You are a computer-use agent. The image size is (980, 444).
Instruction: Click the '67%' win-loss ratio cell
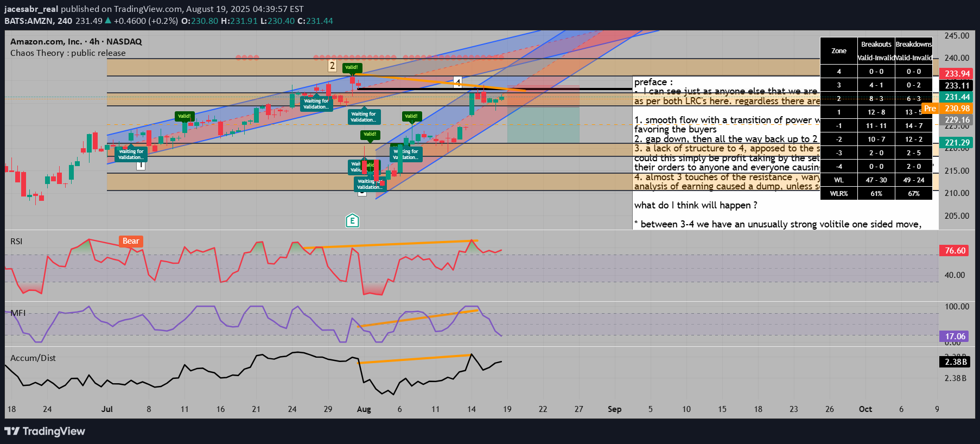click(914, 194)
